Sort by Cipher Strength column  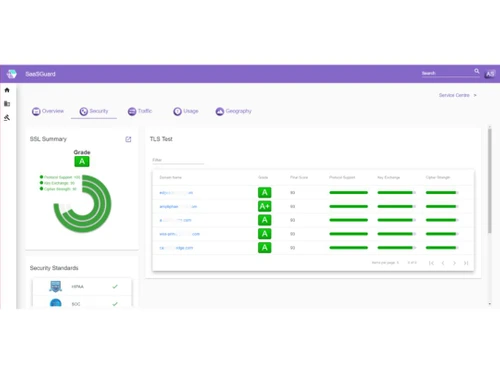tap(438, 177)
